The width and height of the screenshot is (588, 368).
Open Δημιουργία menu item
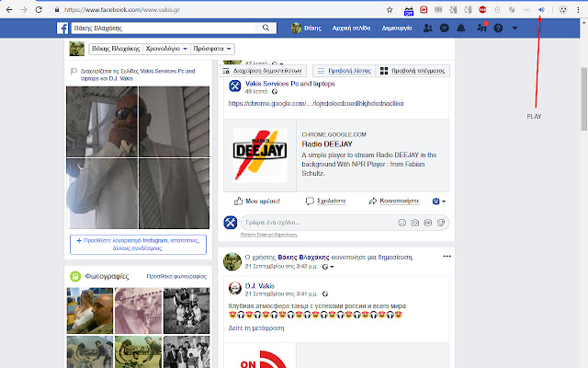point(397,29)
